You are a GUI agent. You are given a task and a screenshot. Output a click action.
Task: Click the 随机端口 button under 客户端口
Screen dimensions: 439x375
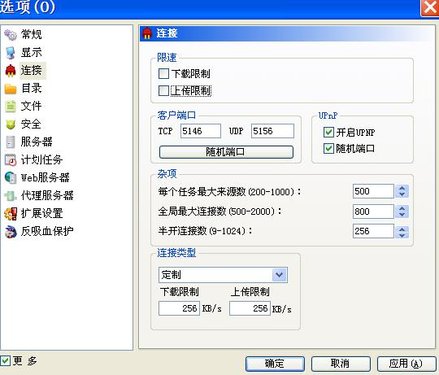click(226, 152)
